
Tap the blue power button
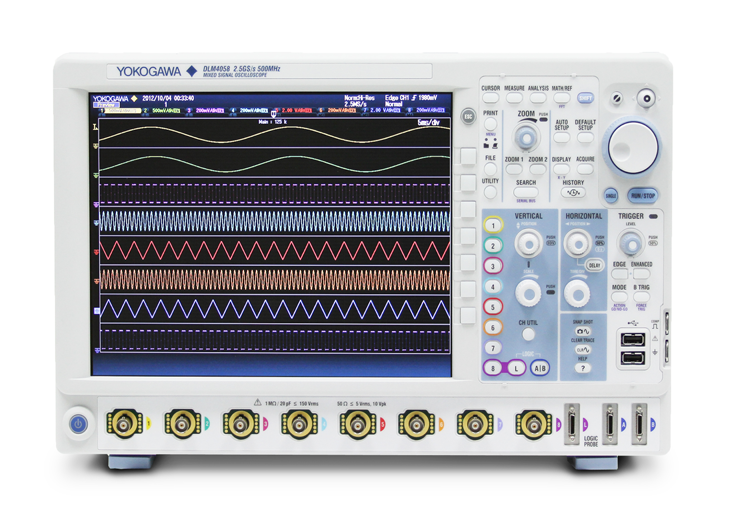pyautogui.click(x=78, y=424)
